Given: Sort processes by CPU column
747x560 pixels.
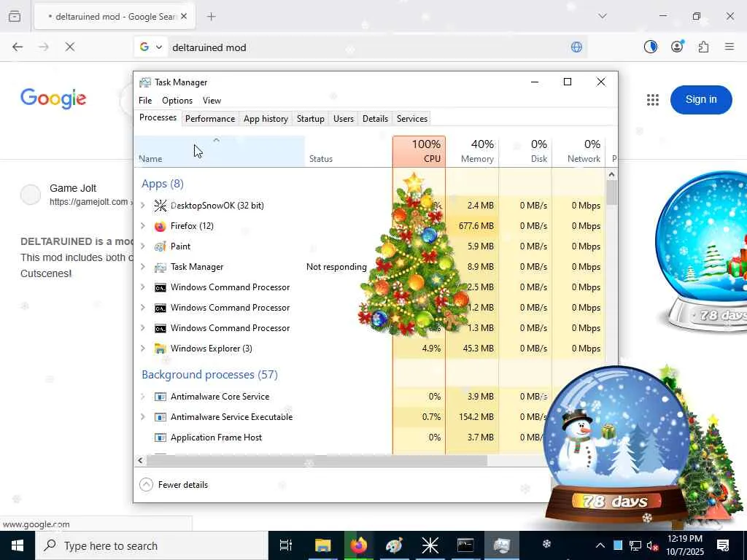Looking at the screenshot, I should point(419,152).
